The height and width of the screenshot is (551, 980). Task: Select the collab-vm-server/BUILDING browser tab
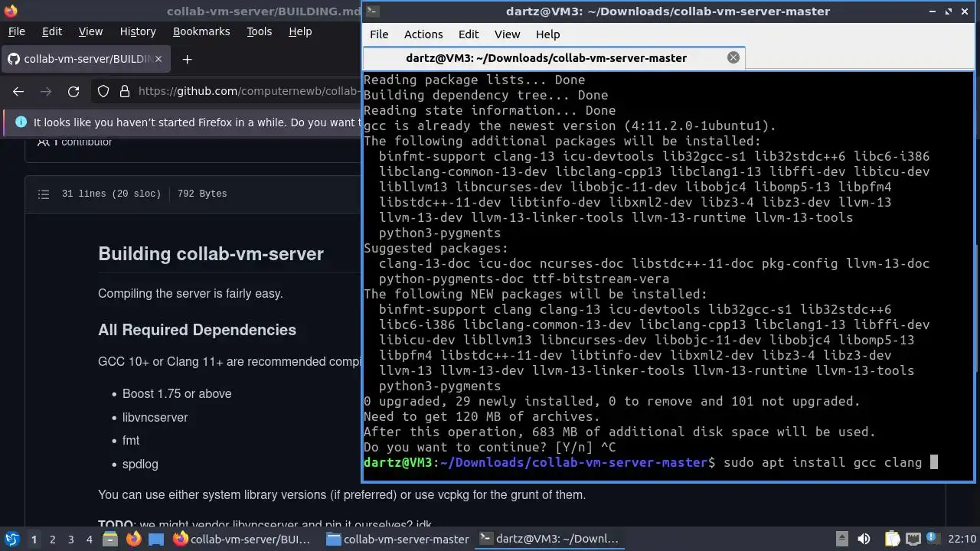coord(86,59)
